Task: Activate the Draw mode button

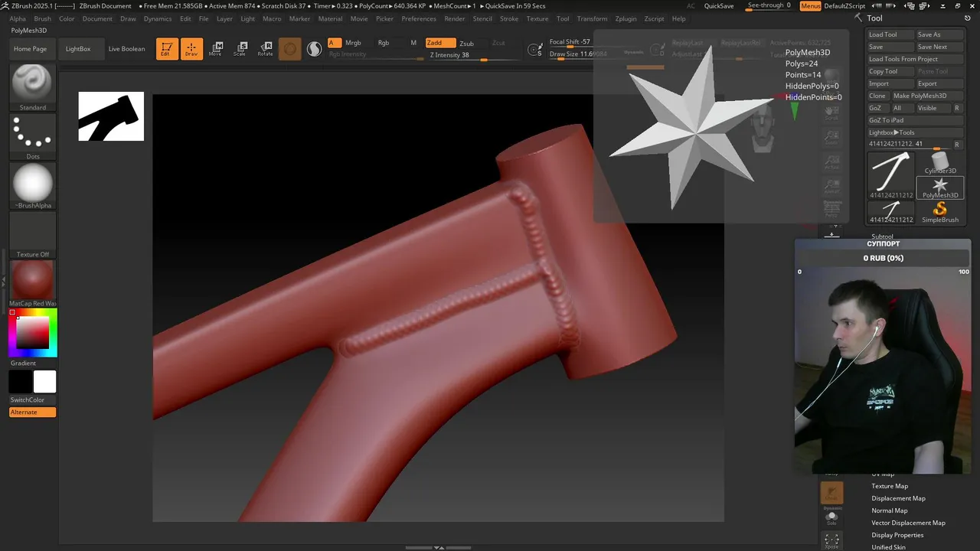Action: pos(191,49)
